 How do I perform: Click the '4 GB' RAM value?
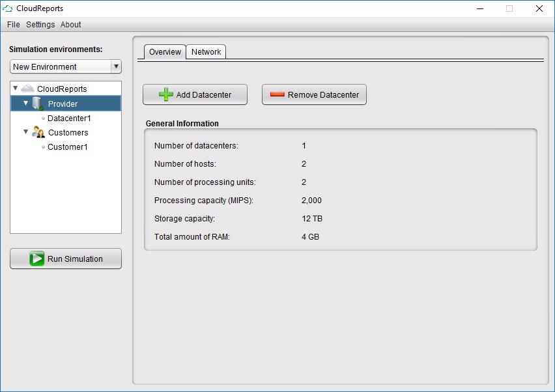point(311,236)
